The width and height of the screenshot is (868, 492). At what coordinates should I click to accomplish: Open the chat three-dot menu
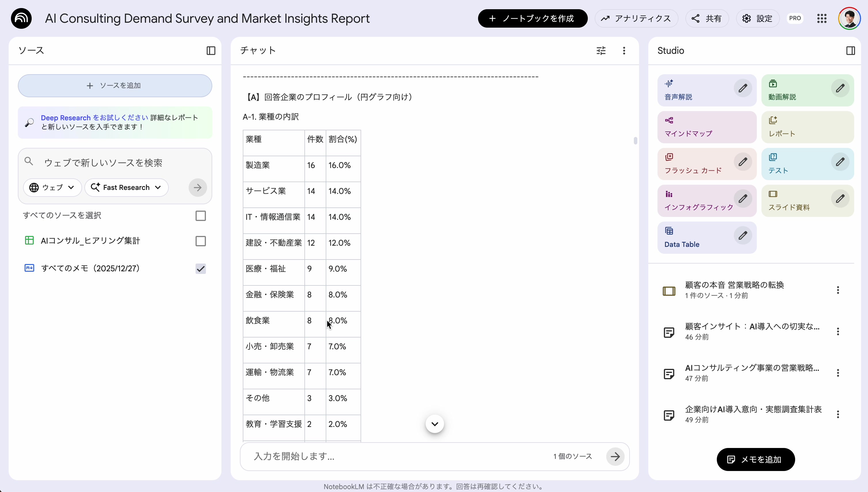point(623,50)
